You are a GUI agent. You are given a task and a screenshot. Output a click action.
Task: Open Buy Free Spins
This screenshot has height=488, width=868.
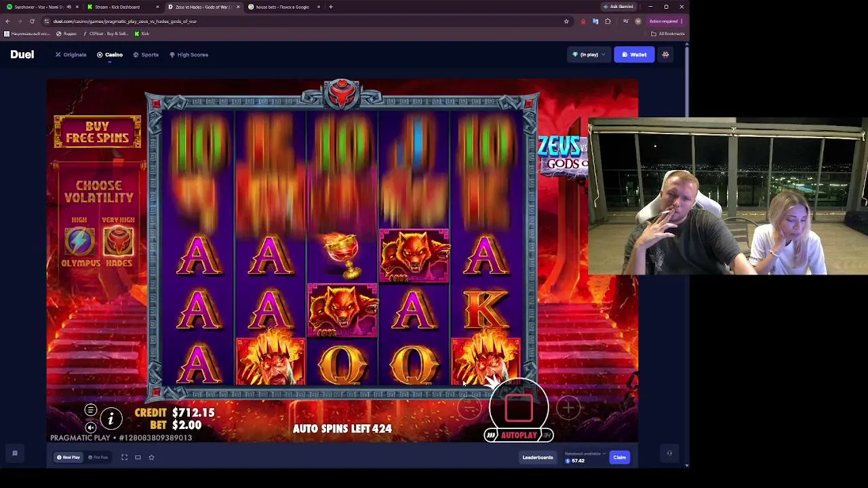(x=98, y=131)
